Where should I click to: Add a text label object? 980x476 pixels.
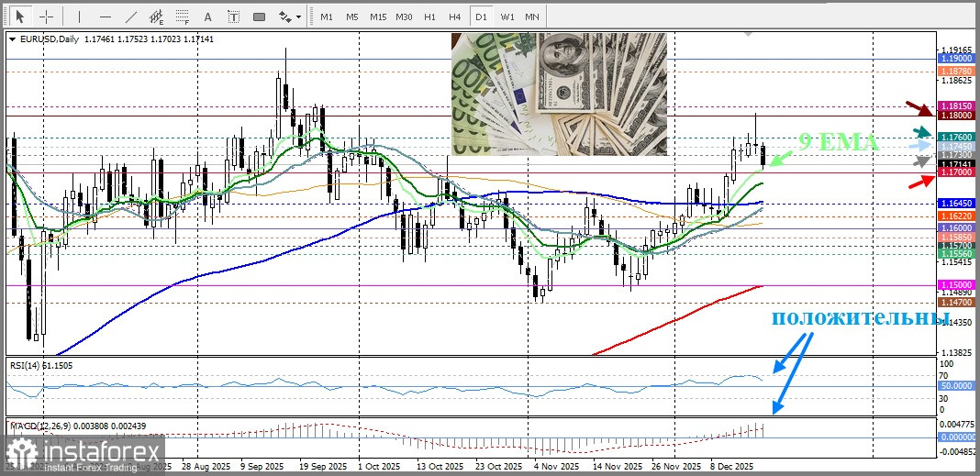coord(233,17)
